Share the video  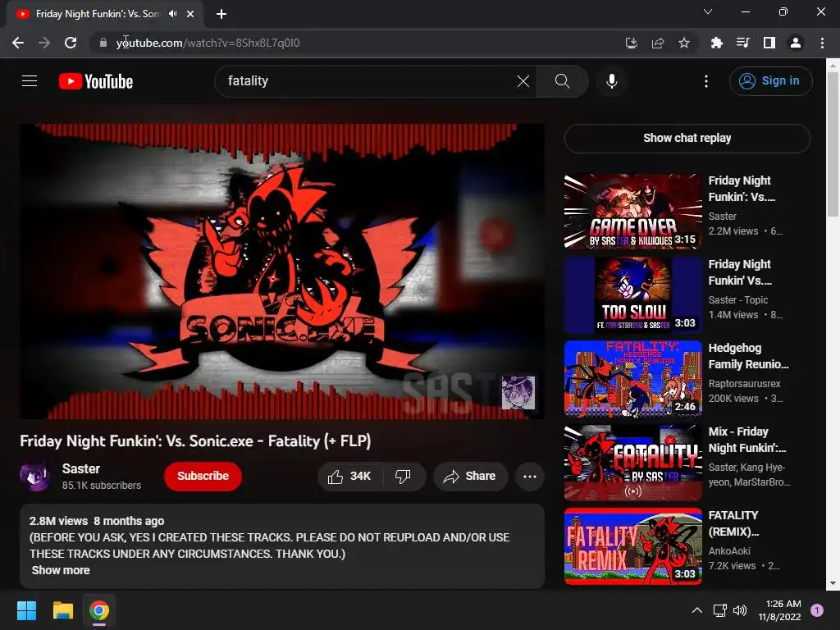pyautogui.click(x=470, y=477)
